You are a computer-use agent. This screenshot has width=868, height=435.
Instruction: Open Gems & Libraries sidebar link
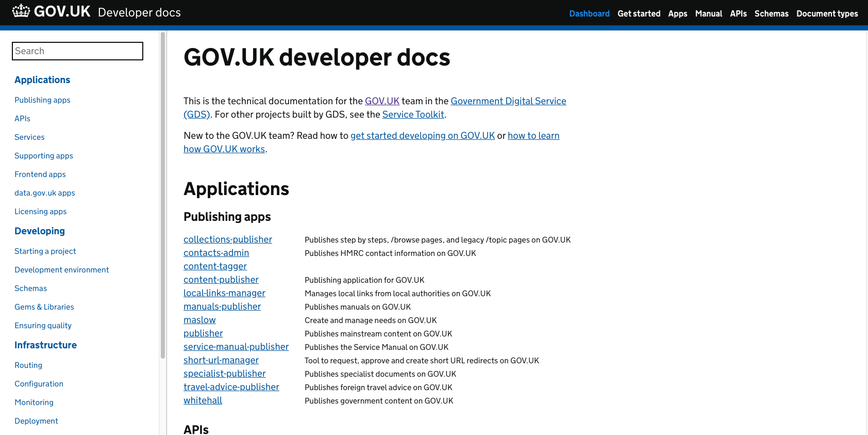[44, 307]
